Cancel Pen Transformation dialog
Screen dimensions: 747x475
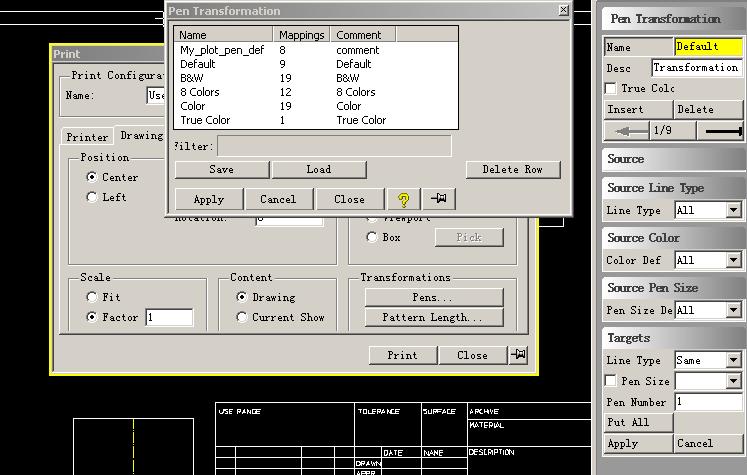279,199
